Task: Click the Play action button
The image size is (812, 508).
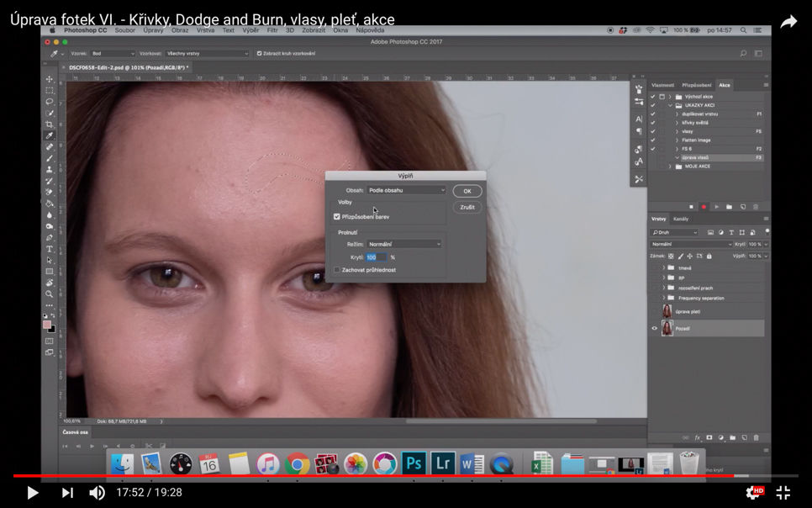Action: (x=716, y=207)
